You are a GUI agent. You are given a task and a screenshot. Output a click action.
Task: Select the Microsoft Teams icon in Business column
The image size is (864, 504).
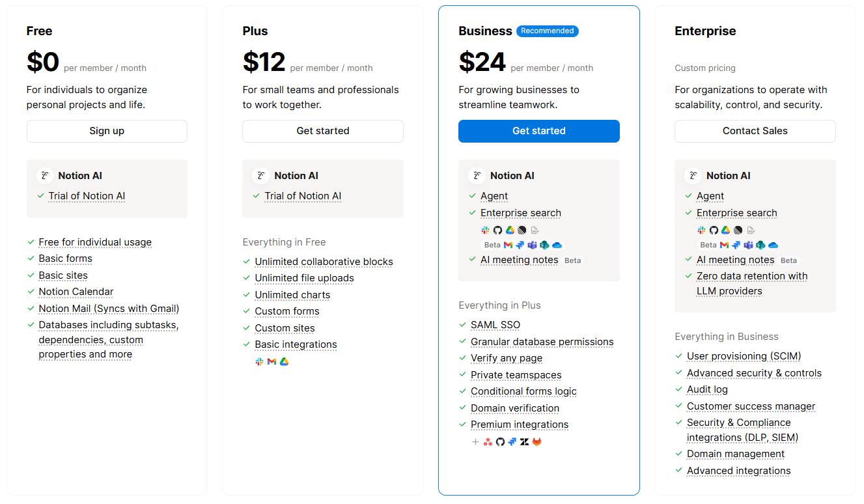coord(532,245)
